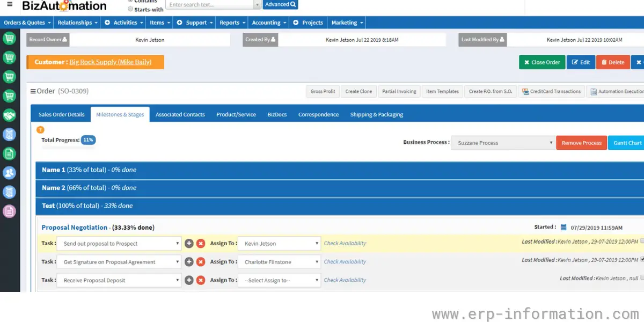
Task: Open the Big Rock Supply (Mike Baily) customer link
Action: (111, 62)
